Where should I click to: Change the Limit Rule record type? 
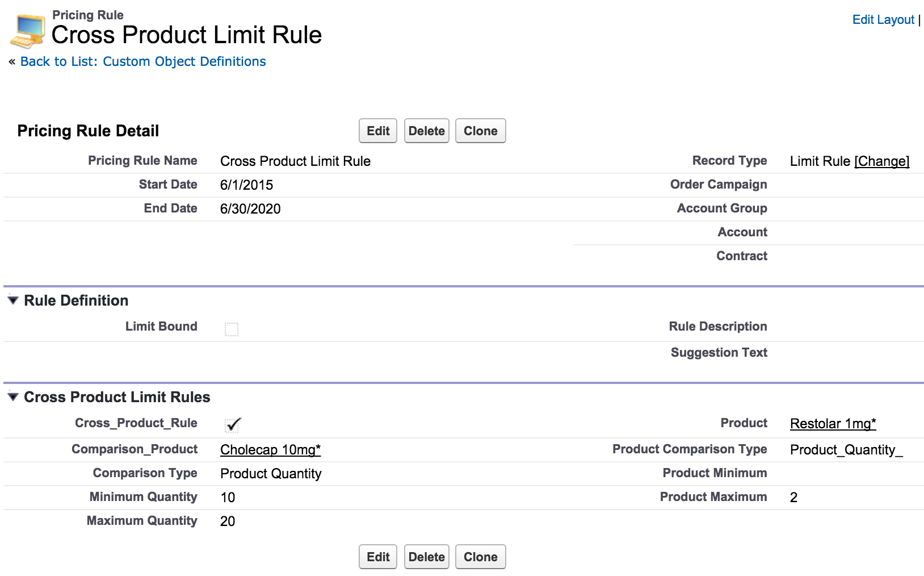(881, 161)
